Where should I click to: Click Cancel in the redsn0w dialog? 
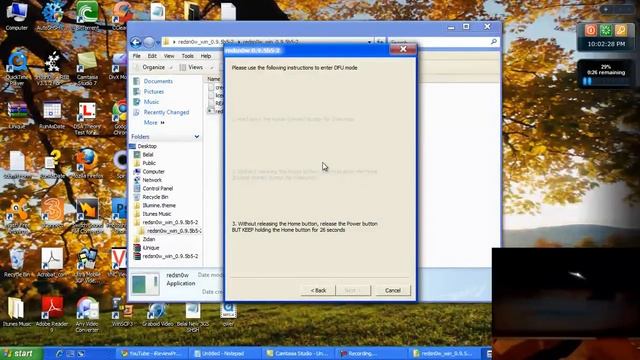coord(392,290)
